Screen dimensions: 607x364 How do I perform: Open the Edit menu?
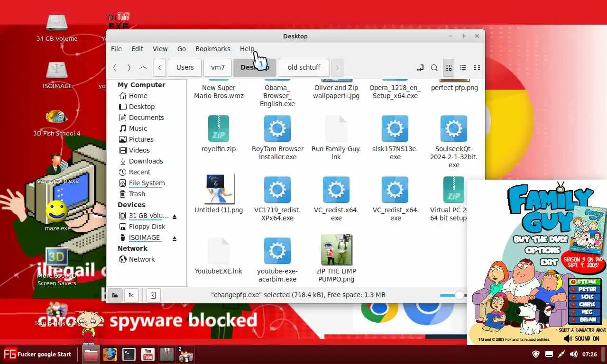pos(137,49)
